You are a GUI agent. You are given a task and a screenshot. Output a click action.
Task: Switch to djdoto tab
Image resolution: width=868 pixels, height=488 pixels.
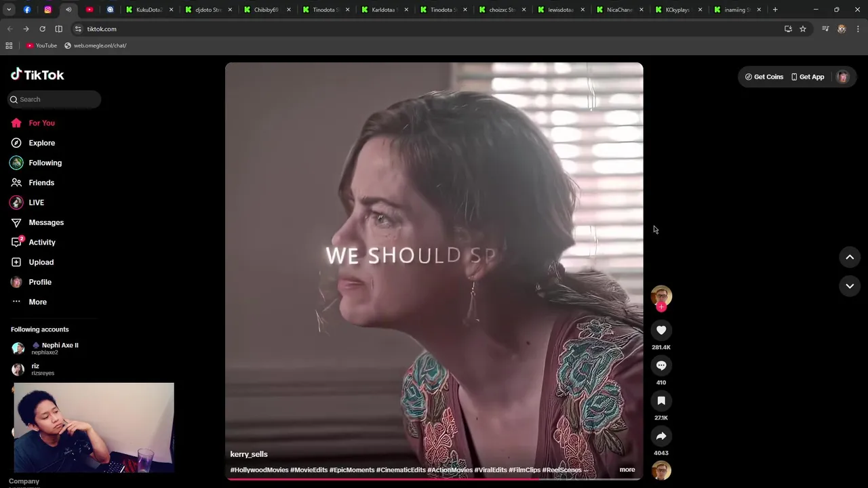click(x=209, y=9)
